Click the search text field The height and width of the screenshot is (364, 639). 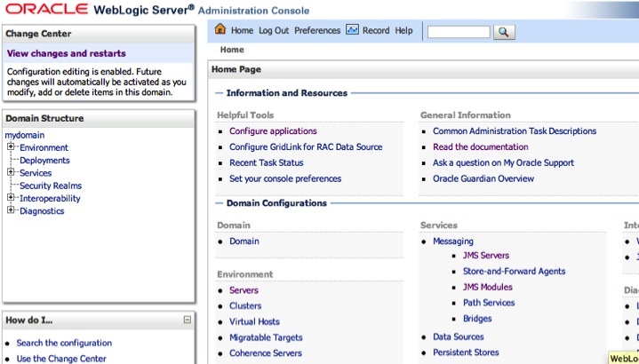coord(459,32)
